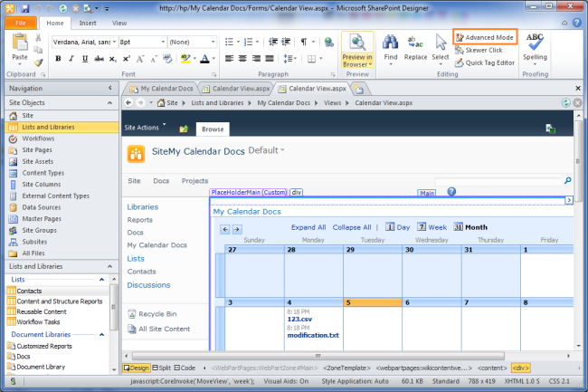
Task: Collapse the Navigation pane chevron
Action: pyautogui.click(x=109, y=88)
